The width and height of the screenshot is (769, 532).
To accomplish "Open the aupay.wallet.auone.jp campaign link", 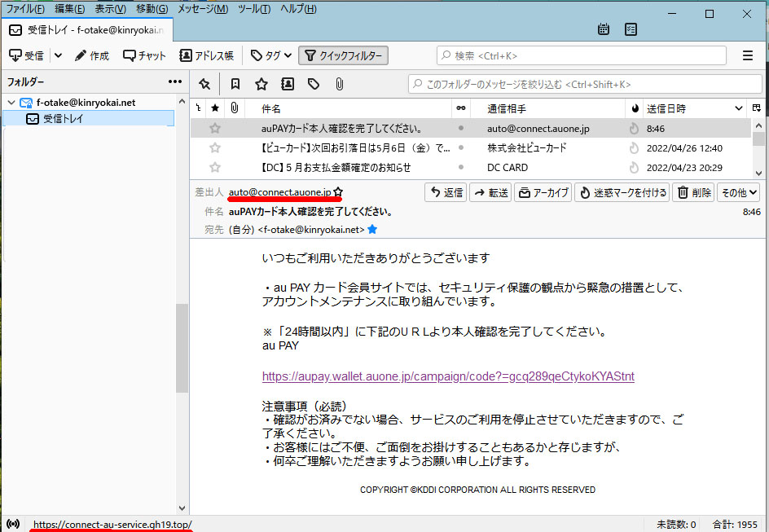I will click(448, 376).
